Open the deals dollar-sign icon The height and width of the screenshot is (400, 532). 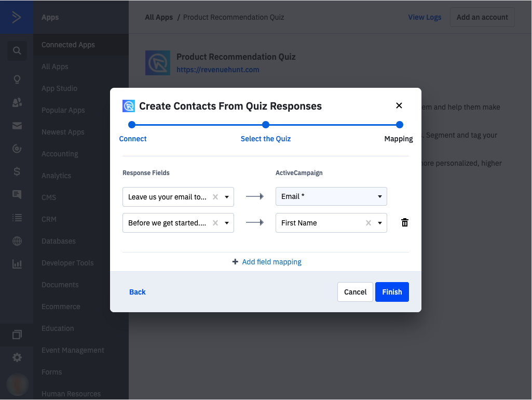click(x=17, y=171)
